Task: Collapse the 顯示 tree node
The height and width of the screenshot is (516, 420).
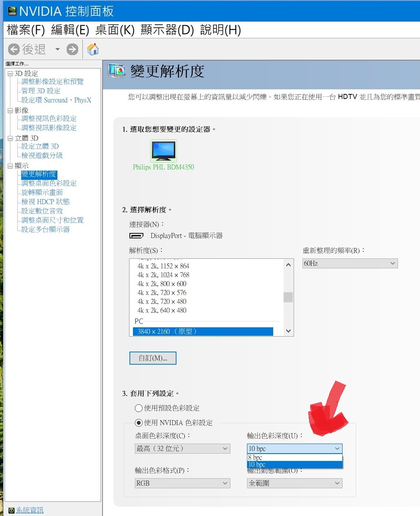Action: pos(10,166)
